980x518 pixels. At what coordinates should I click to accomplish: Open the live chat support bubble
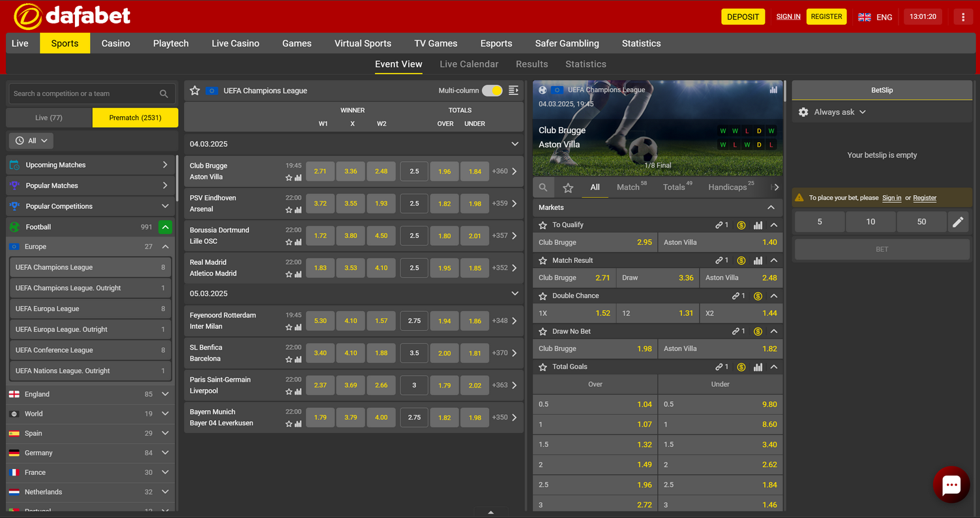point(951,485)
